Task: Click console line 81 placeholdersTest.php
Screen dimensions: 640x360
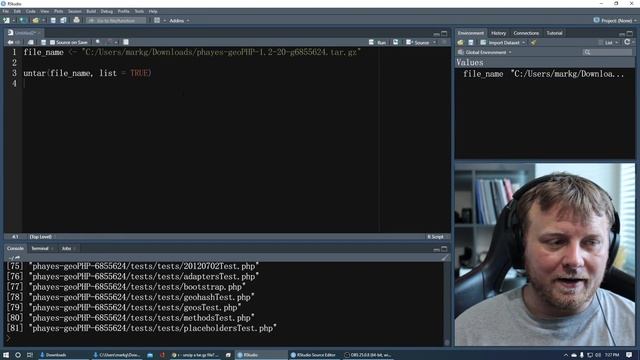Action: point(142,328)
